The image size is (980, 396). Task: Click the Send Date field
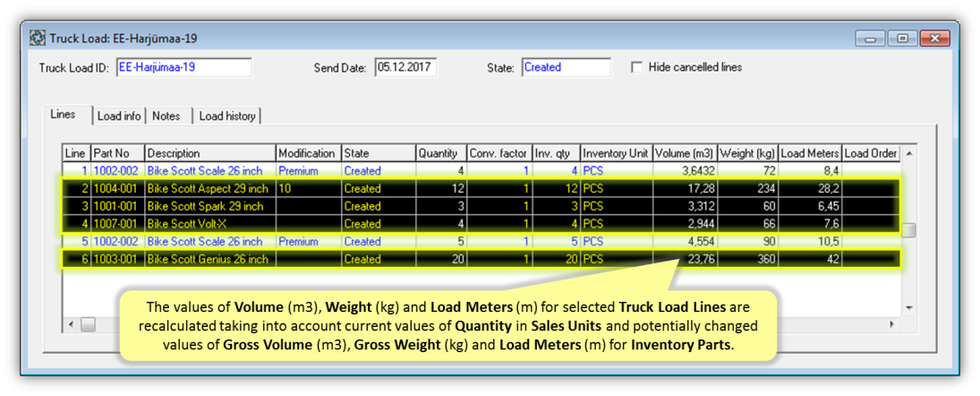pos(406,67)
